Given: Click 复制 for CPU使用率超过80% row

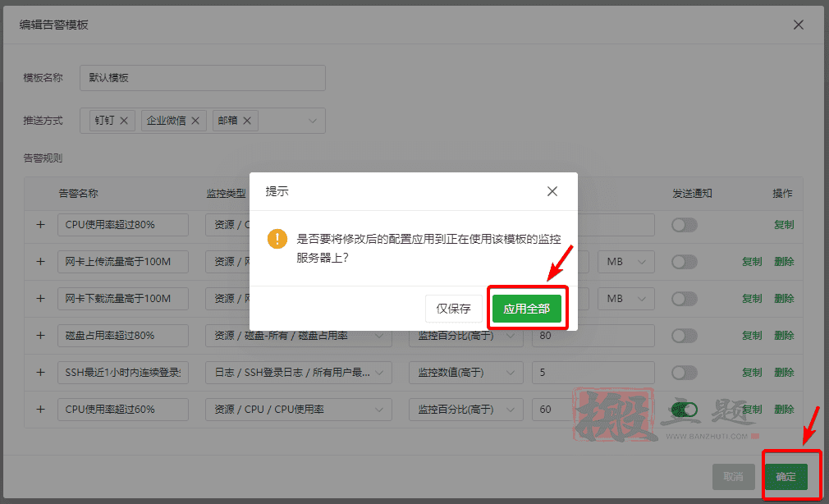Looking at the screenshot, I should point(784,225).
